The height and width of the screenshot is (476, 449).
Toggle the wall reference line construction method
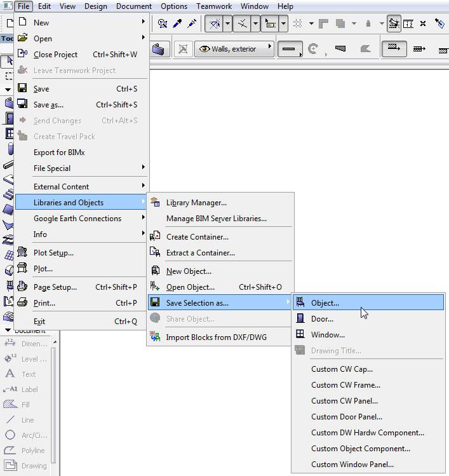point(394,49)
